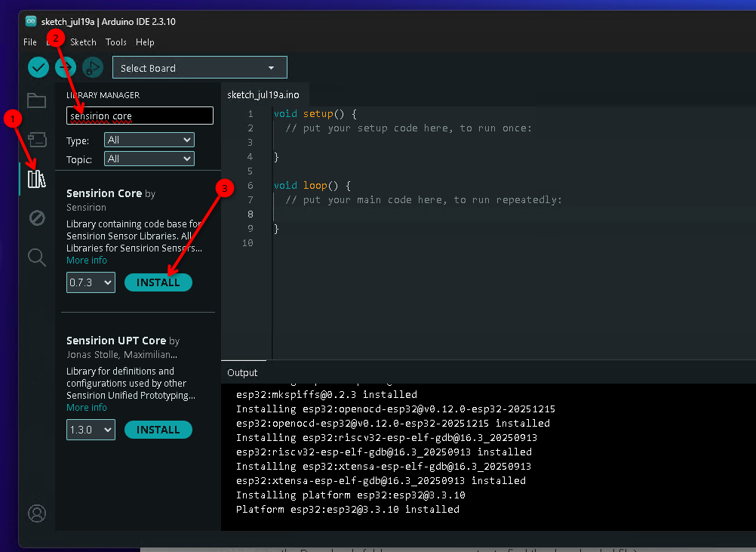The width and height of the screenshot is (756, 552).
Task: Open the Sketchbook folder sidebar icon
Action: pos(37,101)
